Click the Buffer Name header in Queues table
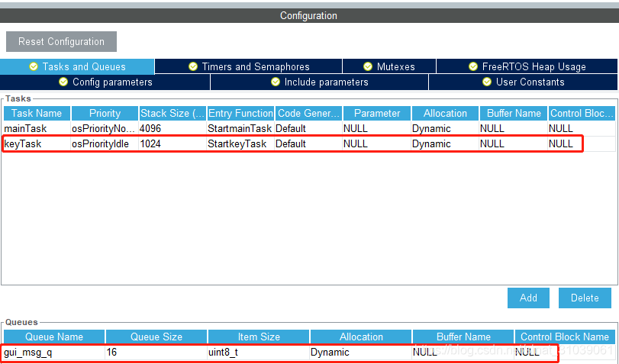This screenshot has width=619, height=364. coord(463,337)
